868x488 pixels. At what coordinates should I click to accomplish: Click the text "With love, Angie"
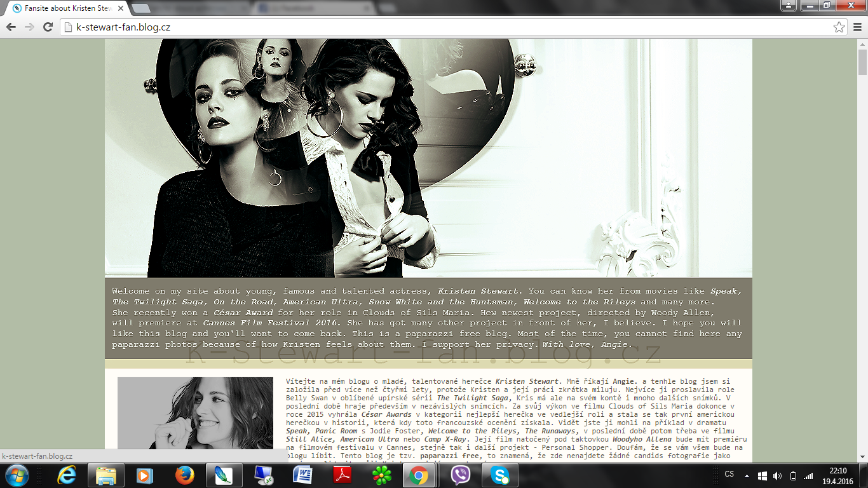(585, 345)
